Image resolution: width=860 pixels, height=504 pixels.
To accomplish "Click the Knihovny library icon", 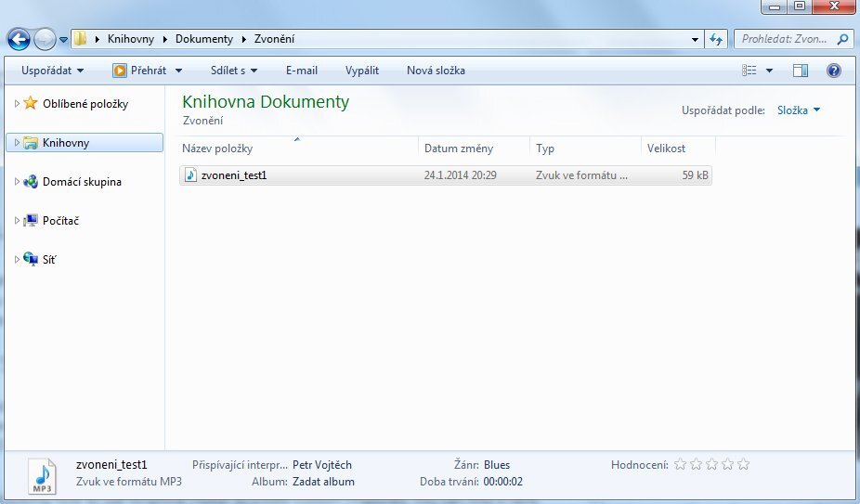I will [x=31, y=143].
